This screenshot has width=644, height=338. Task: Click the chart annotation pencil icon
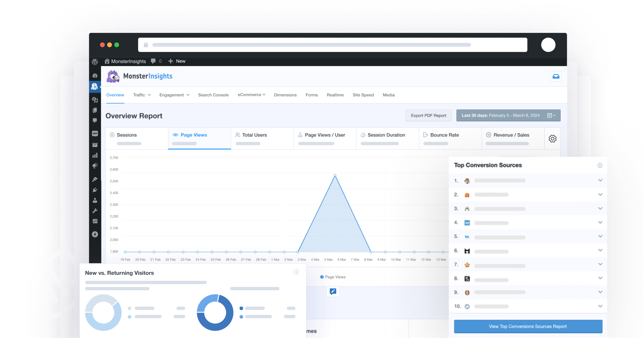tap(333, 291)
